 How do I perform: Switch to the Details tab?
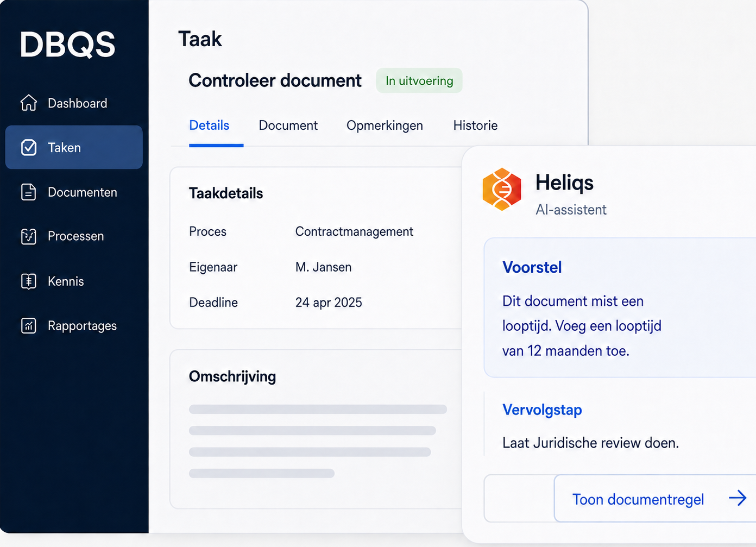point(209,125)
